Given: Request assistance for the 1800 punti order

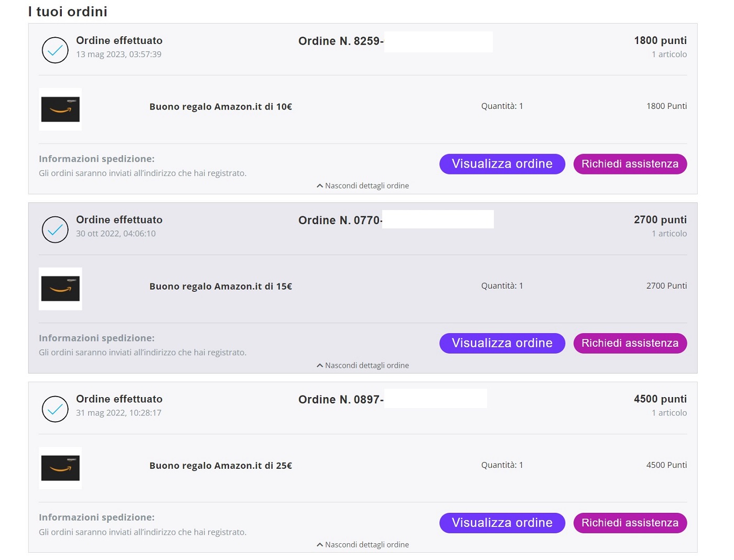Looking at the screenshot, I should (630, 164).
